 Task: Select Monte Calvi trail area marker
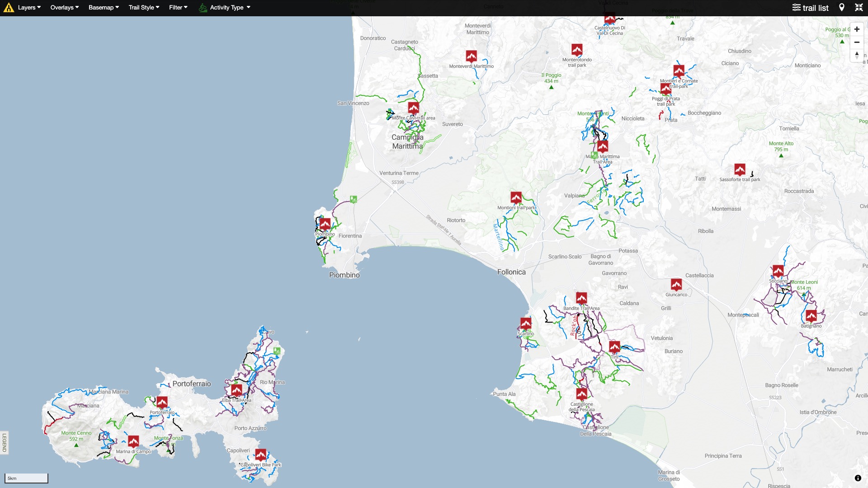coord(413,108)
